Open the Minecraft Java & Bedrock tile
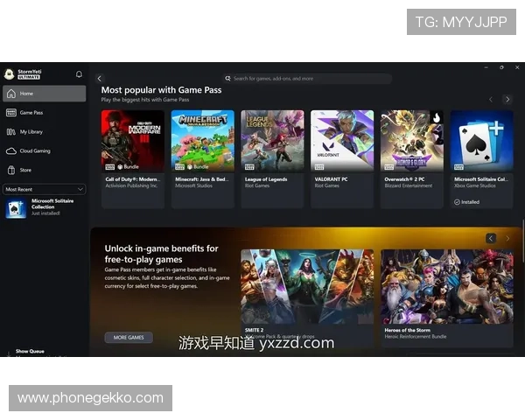The width and height of the screenshot is (525, 420). point(203,159)
